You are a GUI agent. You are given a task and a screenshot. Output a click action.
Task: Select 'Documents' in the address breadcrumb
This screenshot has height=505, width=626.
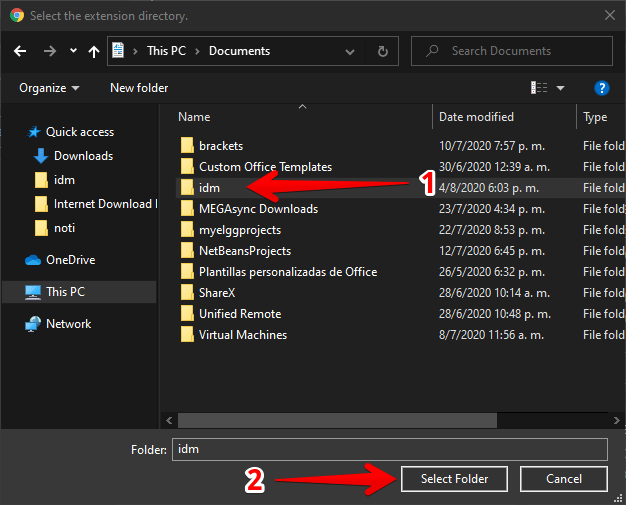pos(239,51)
